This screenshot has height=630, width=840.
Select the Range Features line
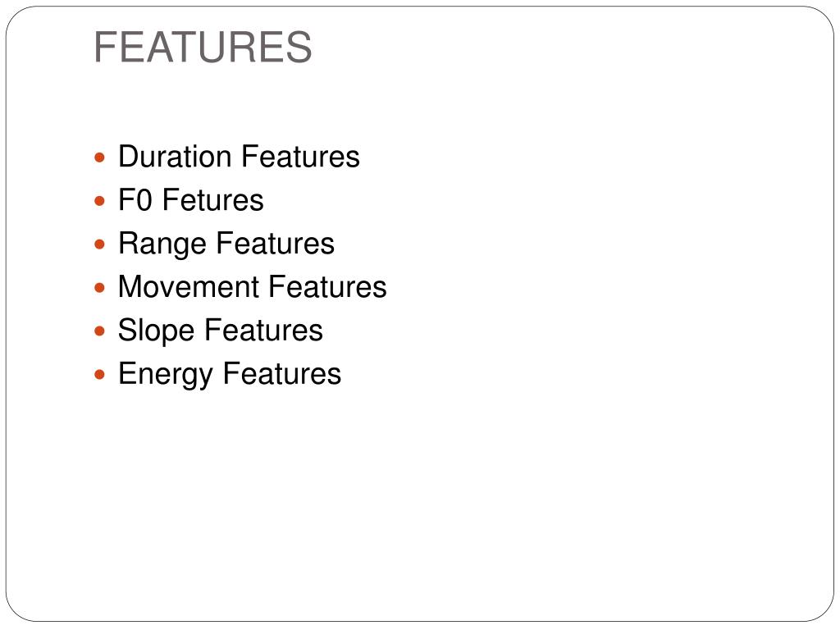coord(226,244)
